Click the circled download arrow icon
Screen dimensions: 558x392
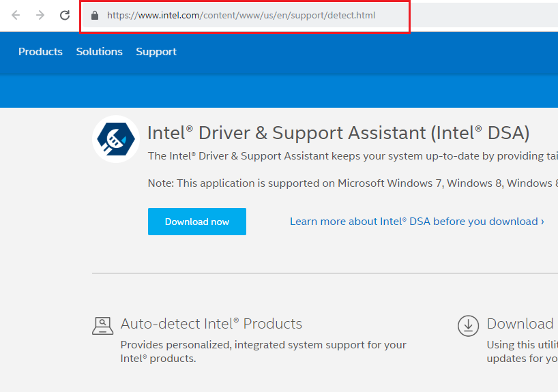[x=468, y=325]
